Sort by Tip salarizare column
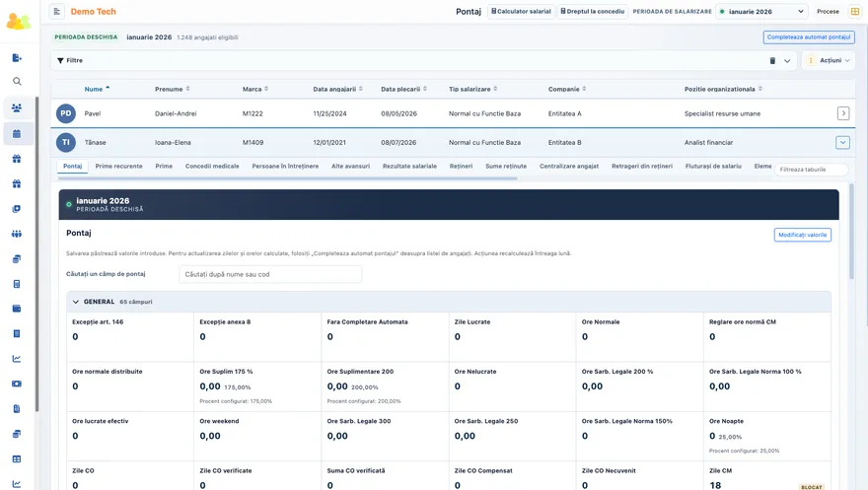The width and height of the screenshot is (868, 490). pyautogui.click(x=495, y=89)
